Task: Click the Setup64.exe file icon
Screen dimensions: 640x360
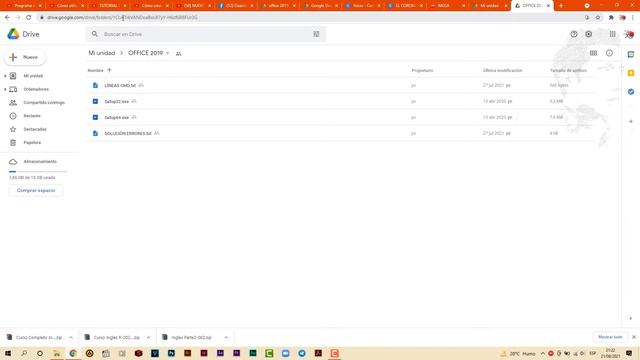Action: (95, 117)
